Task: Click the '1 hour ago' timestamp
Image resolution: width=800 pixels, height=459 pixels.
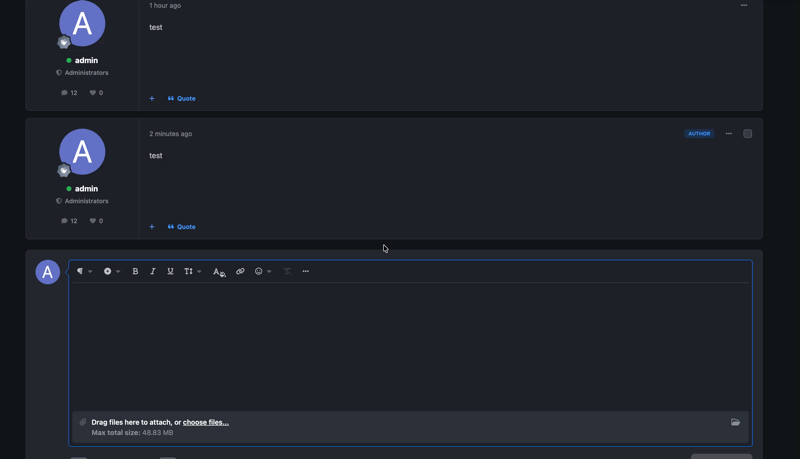Action: pyautogui.click(x=165, y=6)
